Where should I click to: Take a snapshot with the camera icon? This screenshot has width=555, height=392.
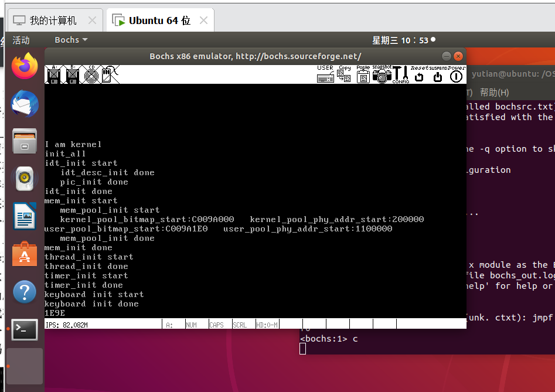(382, 74)
